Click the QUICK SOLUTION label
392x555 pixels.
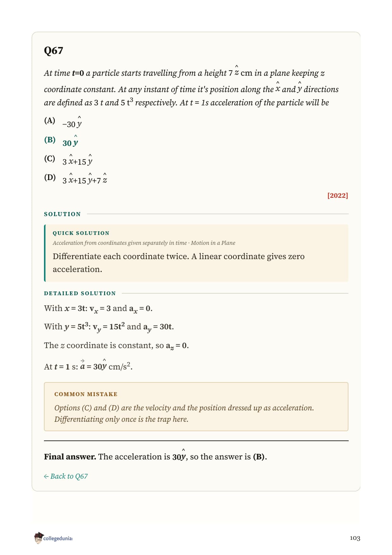coord(81,233)
